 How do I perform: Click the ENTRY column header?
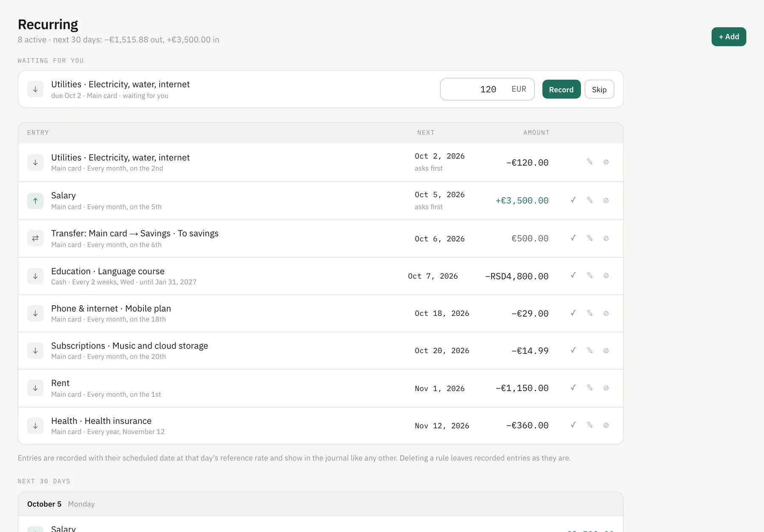coord(38,132)
